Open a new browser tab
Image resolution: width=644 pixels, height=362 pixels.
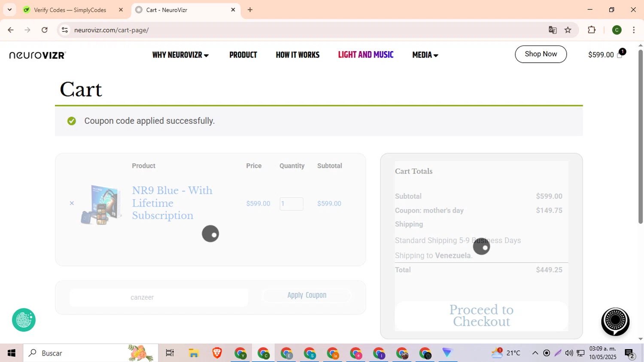250,10
